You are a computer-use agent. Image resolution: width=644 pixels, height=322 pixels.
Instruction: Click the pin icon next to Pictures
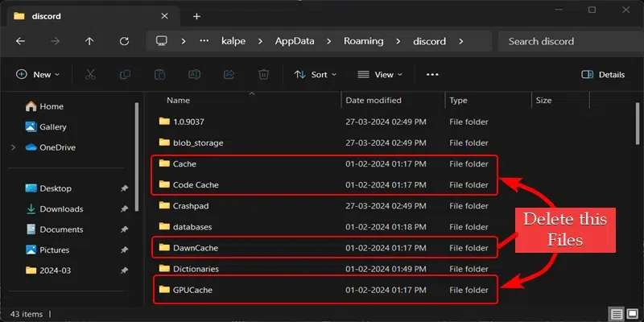pyautogui.click(x=124, y=250)
